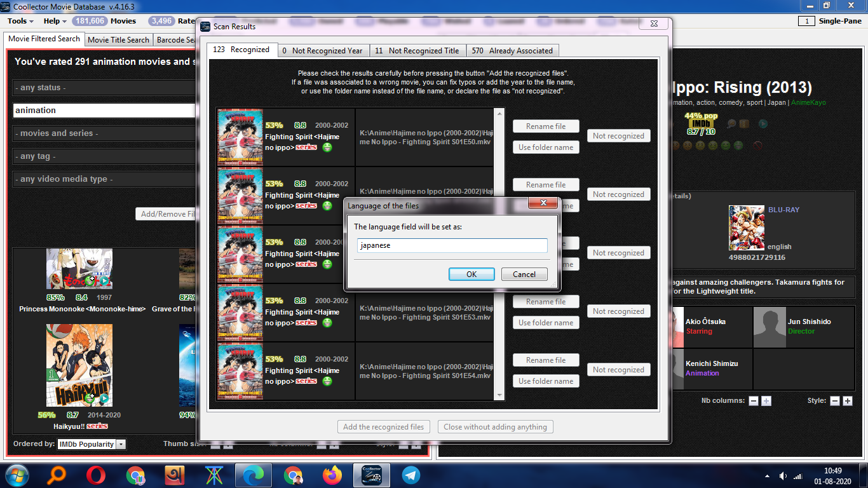The height and width of the screenshot is (488, 868).
Task: Open the Not Recognized Title tab
Action: point(417,51)
